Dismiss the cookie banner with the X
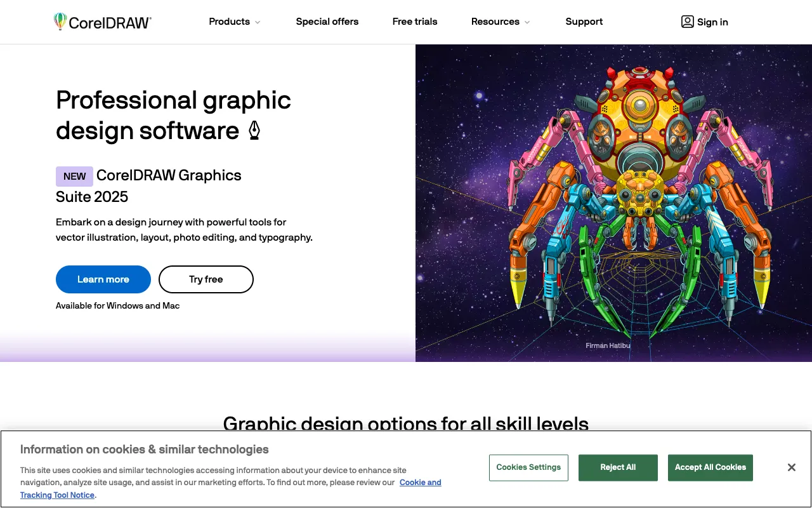812x508 pixels. pyautogui.click(x=791, y=467)
